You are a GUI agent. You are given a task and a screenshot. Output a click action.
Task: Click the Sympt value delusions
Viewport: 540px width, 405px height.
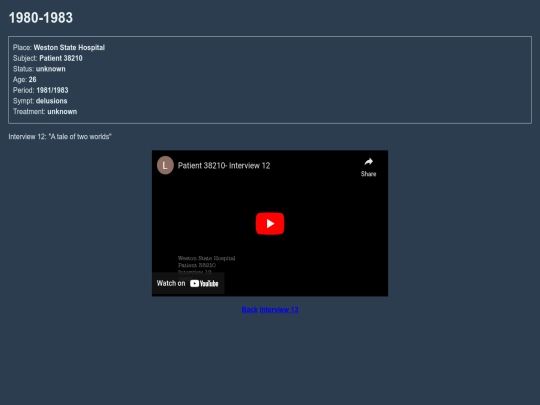click(52, 101)
